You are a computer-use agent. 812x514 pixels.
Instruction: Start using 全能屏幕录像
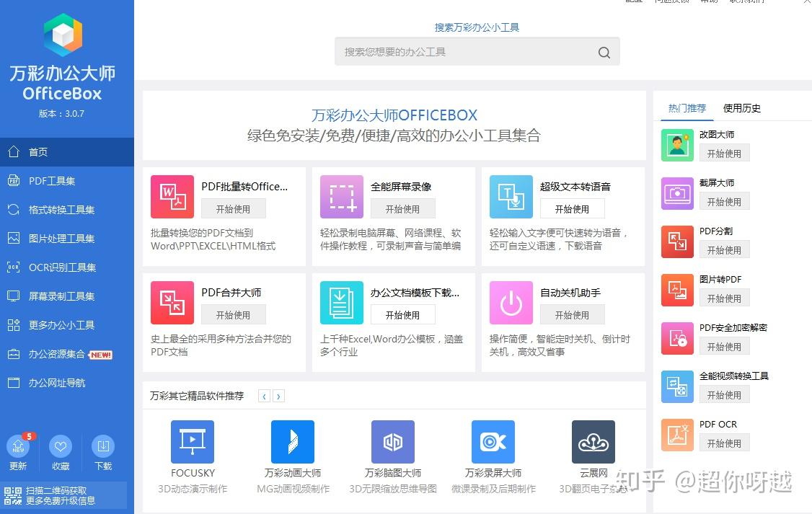[x=402, y=208]
